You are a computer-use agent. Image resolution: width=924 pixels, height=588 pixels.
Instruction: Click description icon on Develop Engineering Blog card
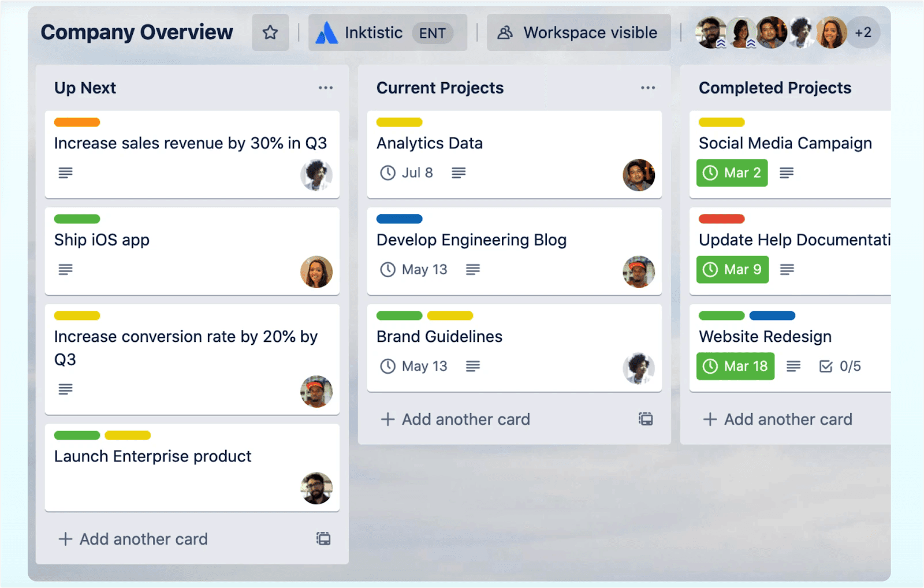coord(473,269)
